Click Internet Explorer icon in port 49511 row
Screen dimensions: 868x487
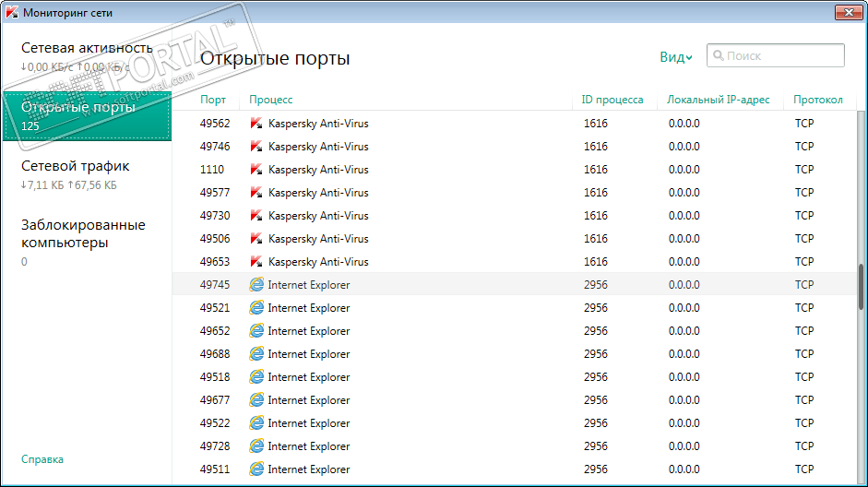coord(256,469)
